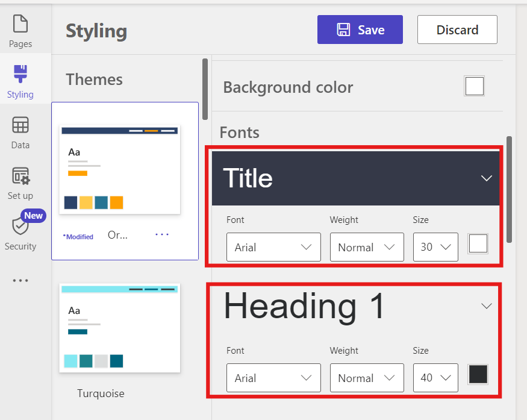Select the Turquoise theme thumbnail
Image resolution: width=527 pixels, height=420 pixels.
click(x=120, y=328)
